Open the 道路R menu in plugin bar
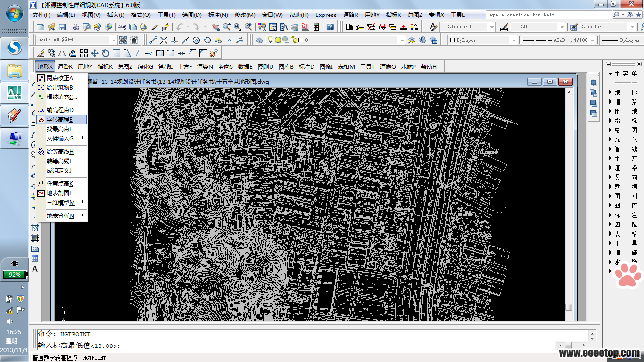644x362 pixels. tap(65, 67)
